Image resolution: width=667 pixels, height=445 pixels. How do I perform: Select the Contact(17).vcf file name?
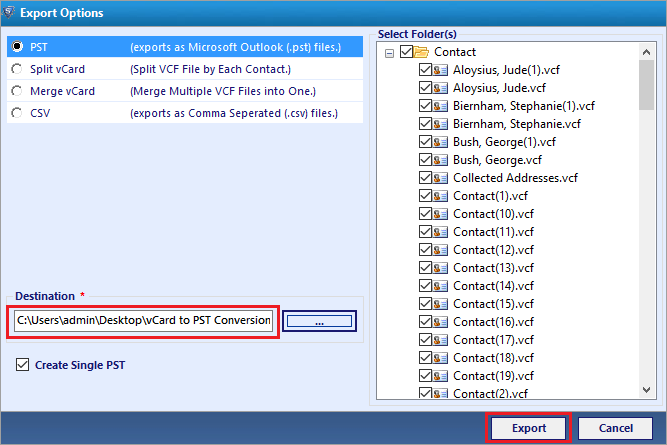[x=493, y=340]
